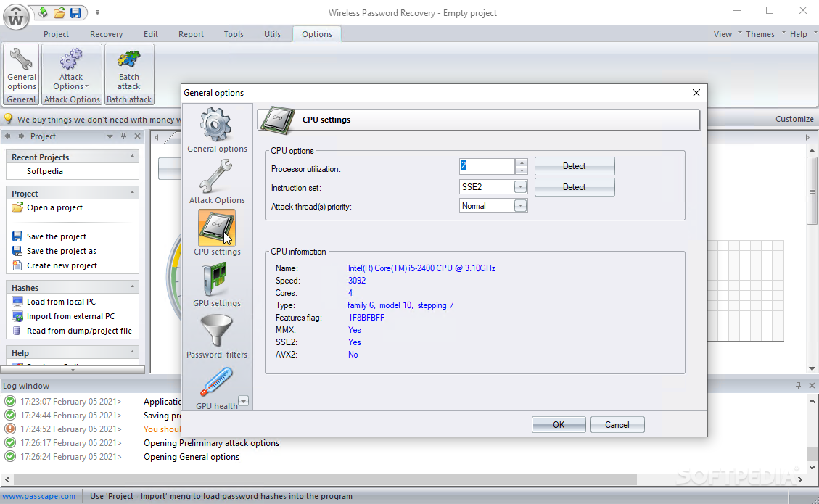Click Create new project icon

pyautogui.click(x=17, y=265)
